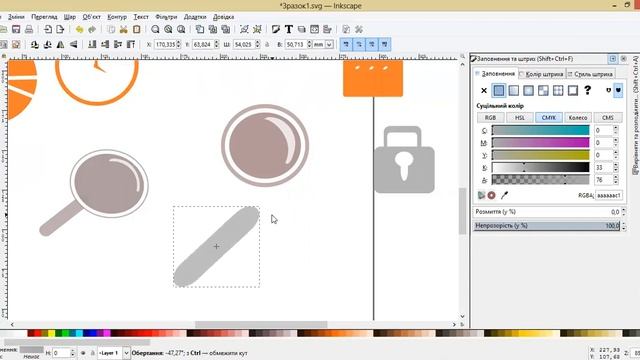Toggle scale stroke width affect button
The image size is (640, 360).
[x=346, y=44]
